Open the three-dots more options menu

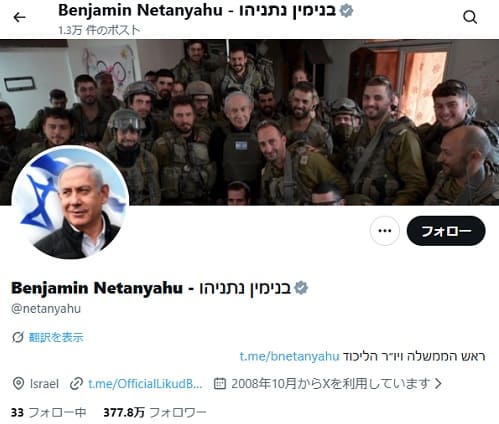[385, 231]
